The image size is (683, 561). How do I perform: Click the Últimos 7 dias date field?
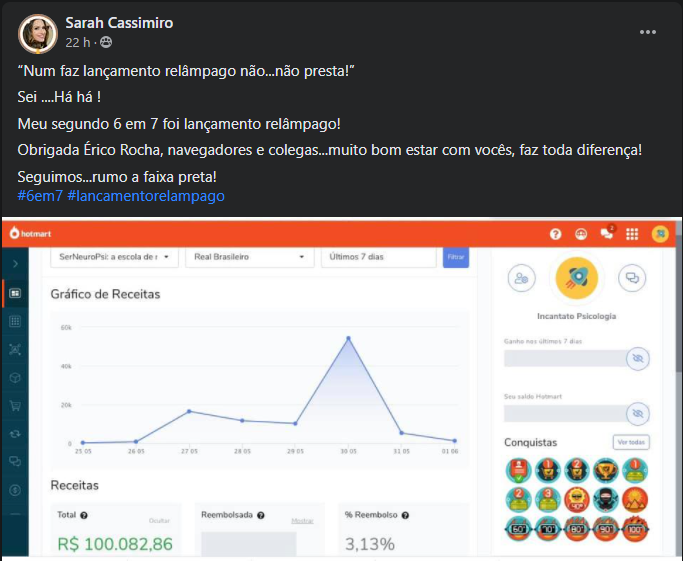(x=379, y=257)
